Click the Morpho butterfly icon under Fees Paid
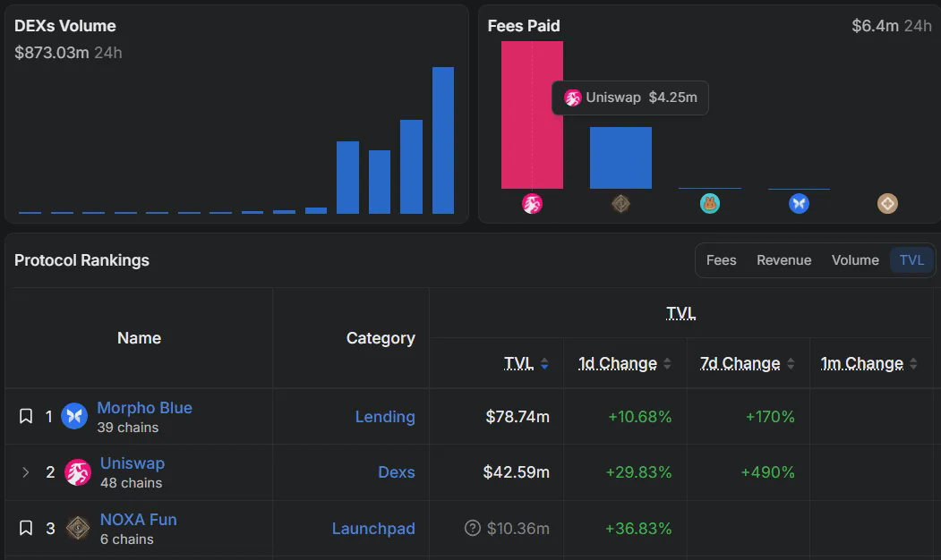 pos(799,204)
